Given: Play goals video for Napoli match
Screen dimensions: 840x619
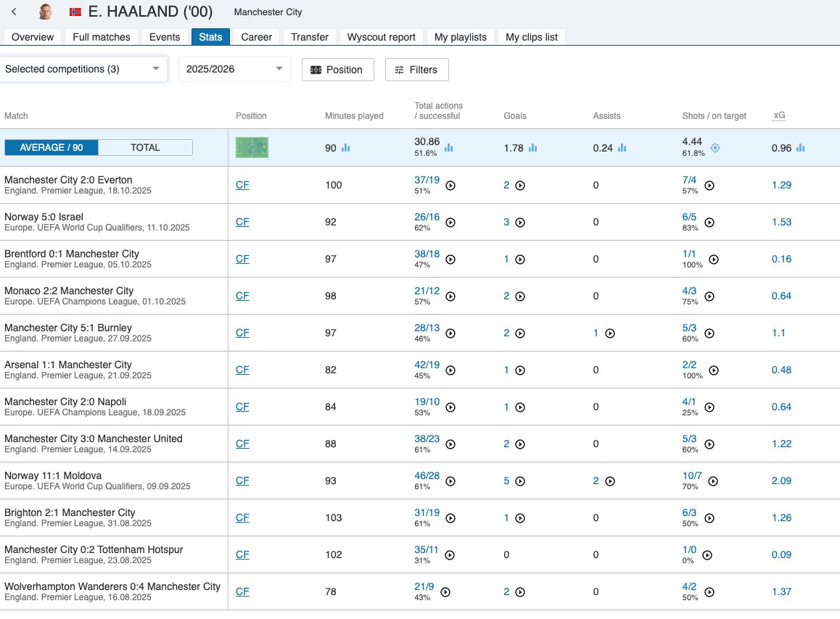Looking at the screenshot, I should (x=520, y=407).
